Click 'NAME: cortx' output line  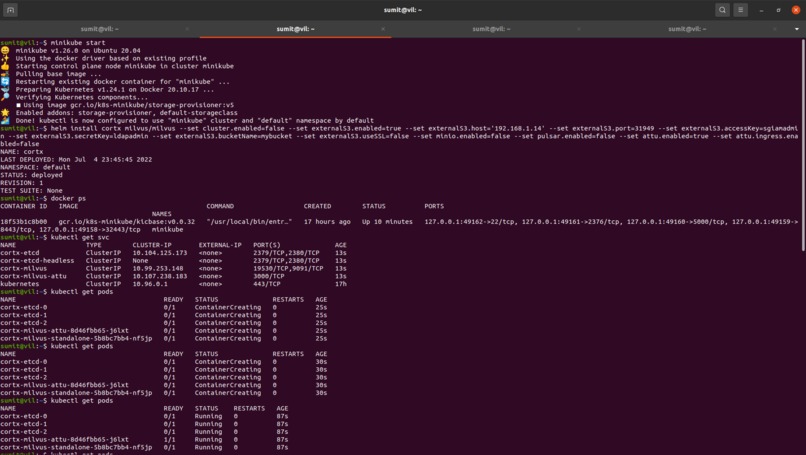[x=22, y=152]
